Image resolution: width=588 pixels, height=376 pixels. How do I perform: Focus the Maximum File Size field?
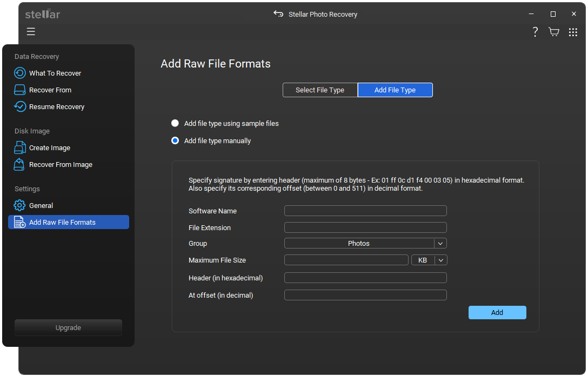click(346, 260)
